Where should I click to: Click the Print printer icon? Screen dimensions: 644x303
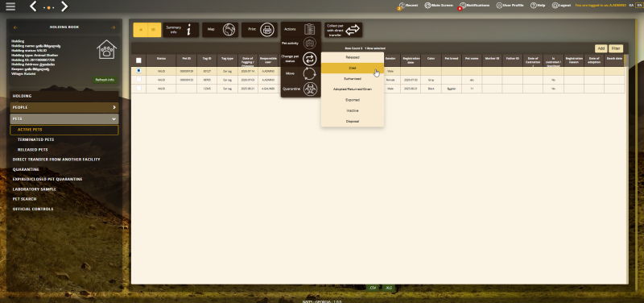267,30
